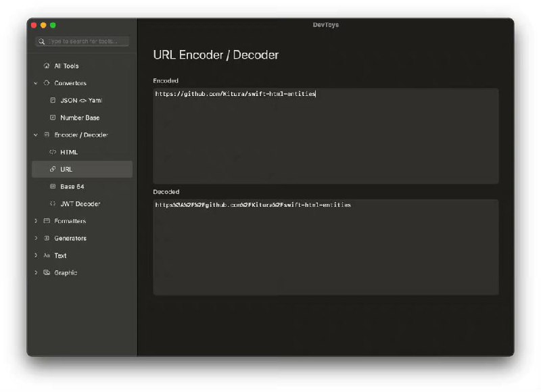Viewport: 541px width, 392px height.
Task: Click the Generators category icon
Action: tap(47, 238)
